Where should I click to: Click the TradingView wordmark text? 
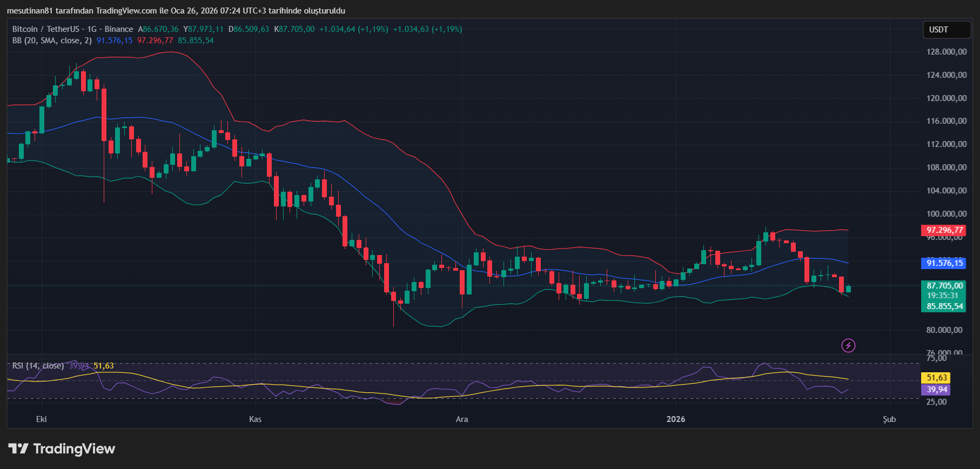(x=74, y=449)
